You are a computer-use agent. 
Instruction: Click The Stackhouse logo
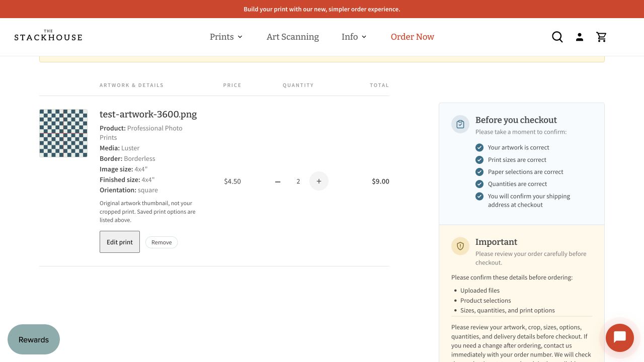coord(48,35)
